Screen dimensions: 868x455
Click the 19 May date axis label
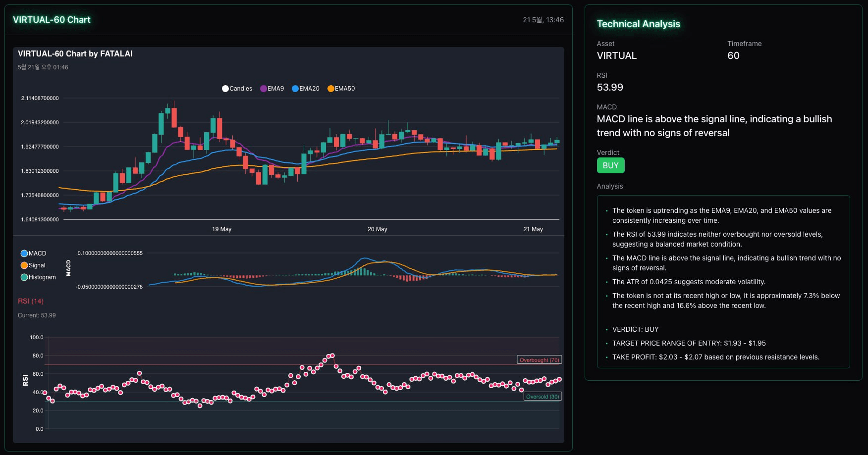[x=221, y=229]
